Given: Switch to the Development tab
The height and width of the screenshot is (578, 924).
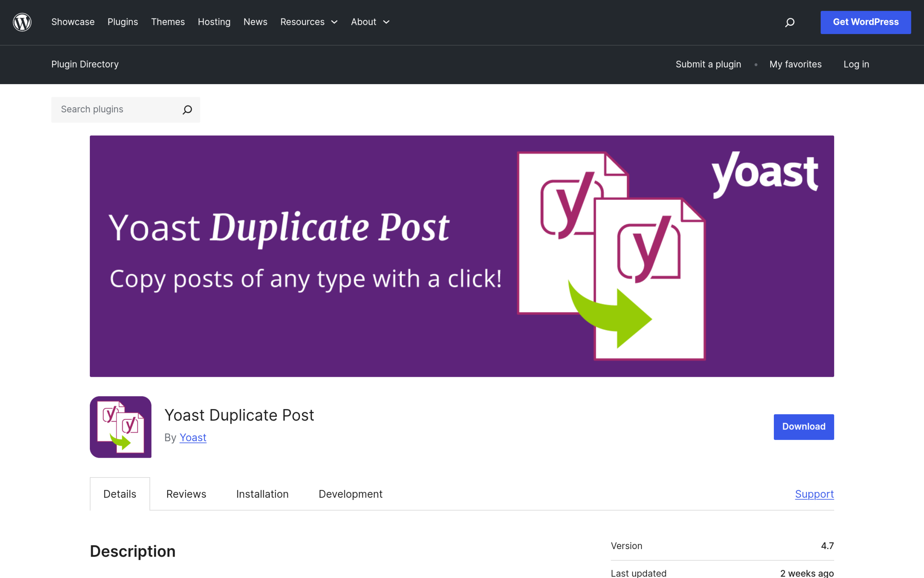Looking at the screenshot, I should (350, 494).
